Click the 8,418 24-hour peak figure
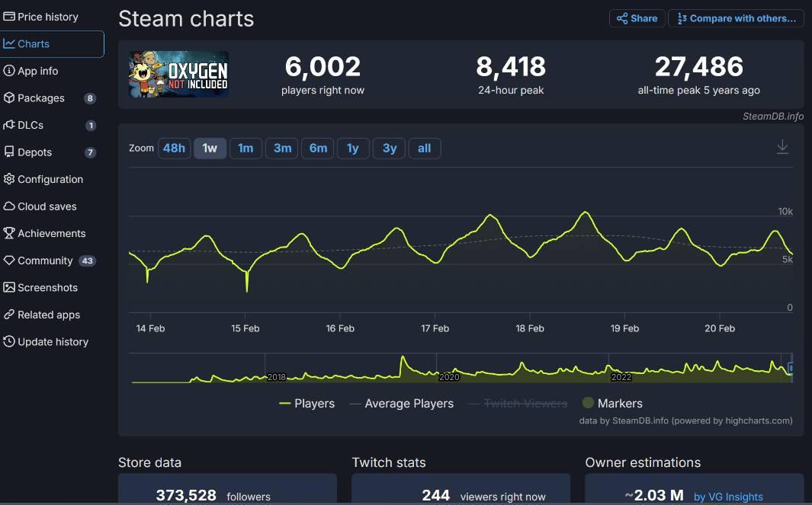This screenshot has width=812, height=505. (x=511, y=67)
